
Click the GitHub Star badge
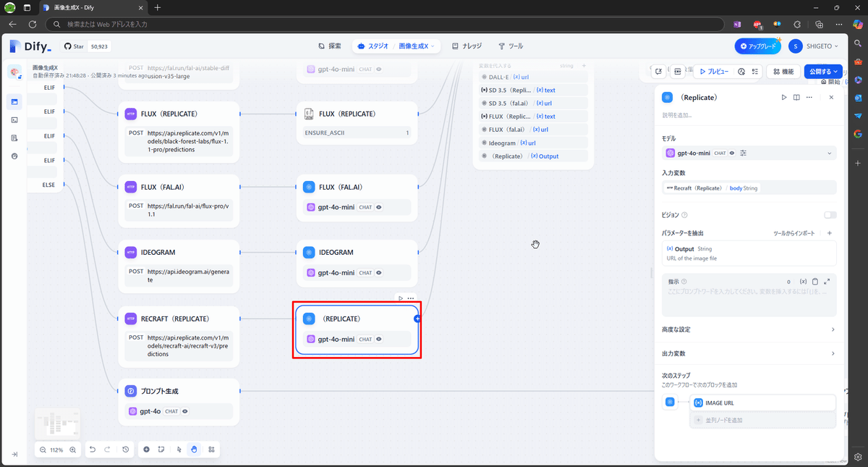coord(85,46)
